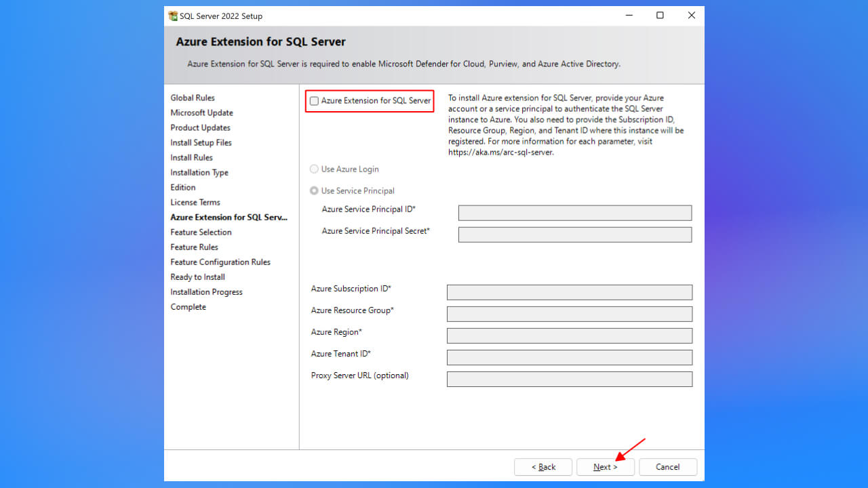Image resolution: width=868 pixels, height=488 pixels.
Task: Click the Azure Service Principal ID field
Action: [x=575, y=213]
